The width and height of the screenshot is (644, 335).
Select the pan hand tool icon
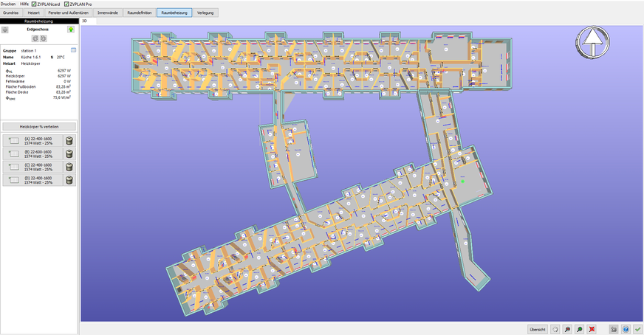(555, 328)
